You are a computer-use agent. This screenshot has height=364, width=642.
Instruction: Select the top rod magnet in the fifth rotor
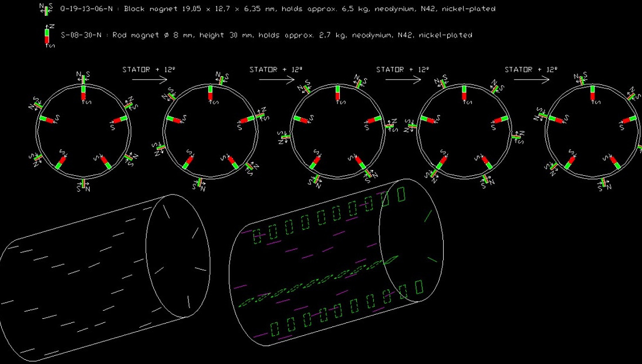coord(592,93)
